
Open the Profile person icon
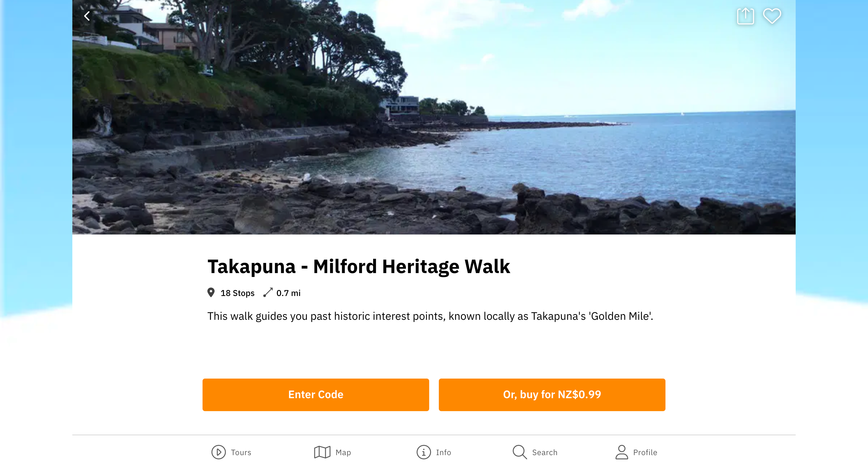pos(622,452)
